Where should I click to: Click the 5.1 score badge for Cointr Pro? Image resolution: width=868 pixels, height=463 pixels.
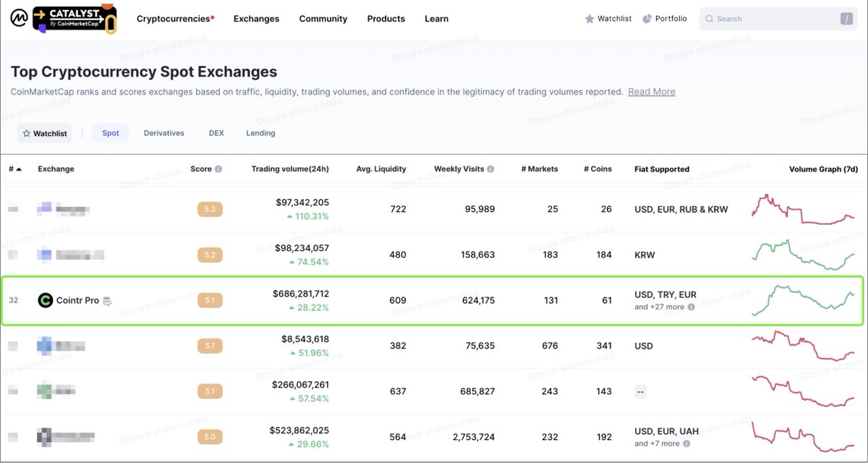pyautogui.click(x=210, y=300)
